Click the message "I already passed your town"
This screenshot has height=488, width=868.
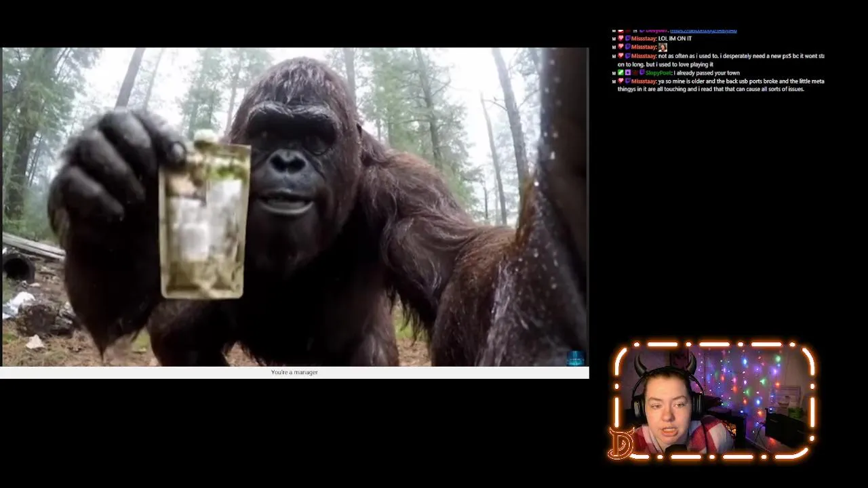707,73
